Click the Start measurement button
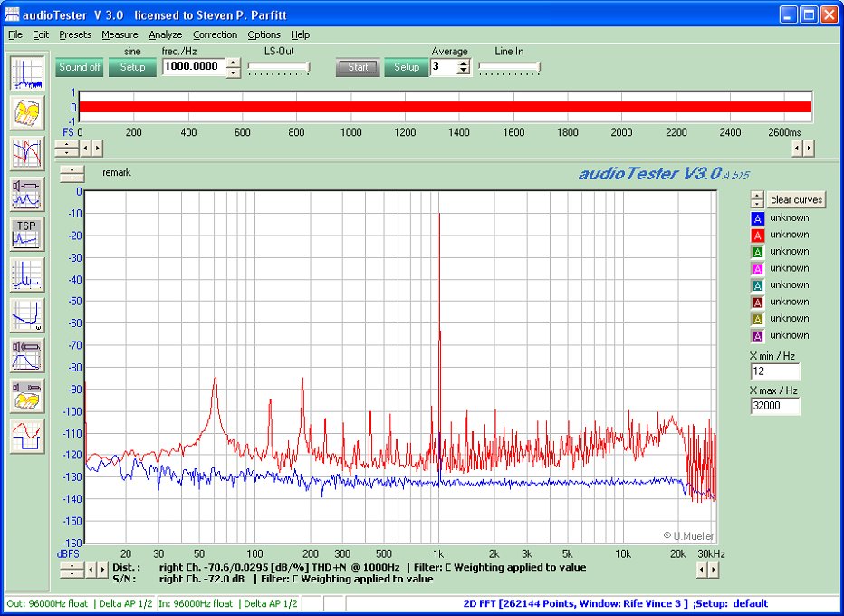 pyautogui.click(x=358, y=67)
